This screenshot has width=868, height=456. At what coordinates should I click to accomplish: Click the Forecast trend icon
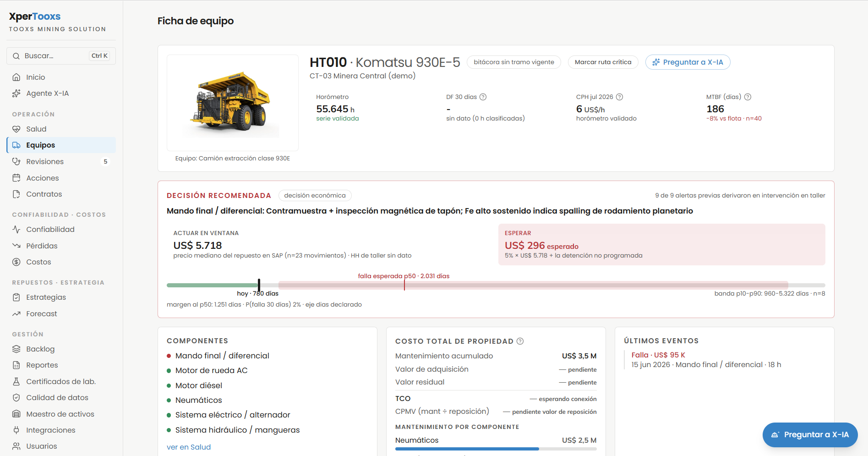(x=16, y=314)
